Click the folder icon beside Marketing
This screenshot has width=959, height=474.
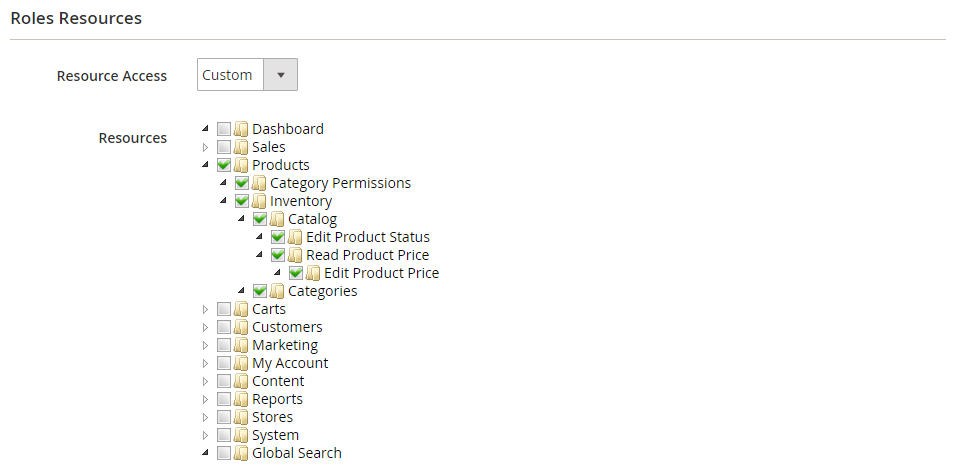241,345
